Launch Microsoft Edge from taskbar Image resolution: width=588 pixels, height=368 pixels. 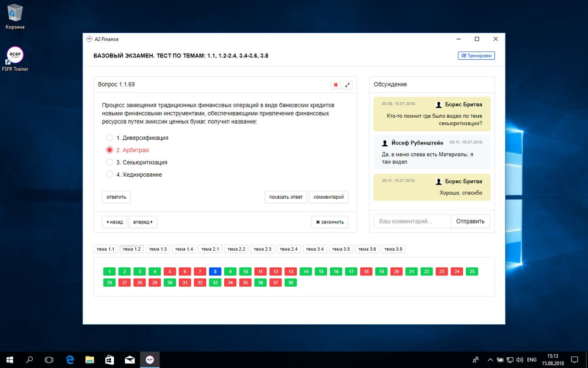pos(70,360)
